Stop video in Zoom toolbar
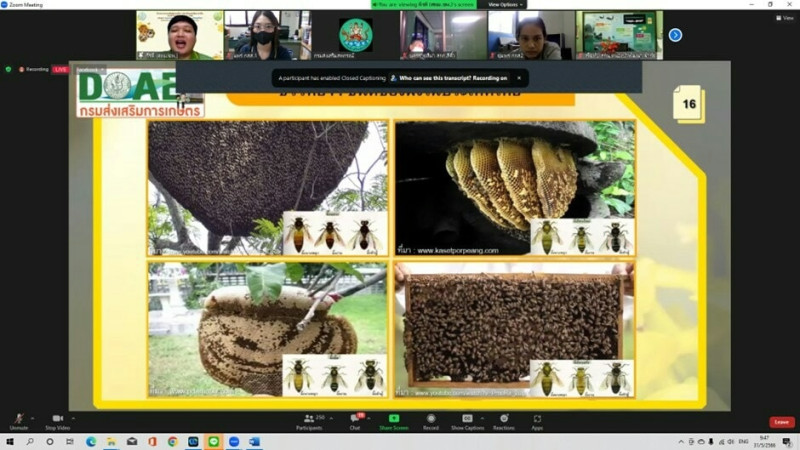Screen dimensions: 800x450 (57, 419)
